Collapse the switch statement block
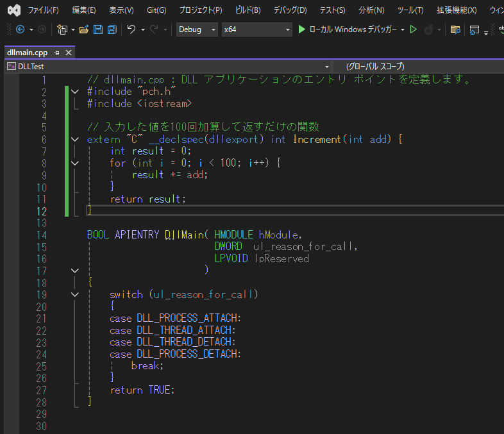The image size is (504, 434). point(75,294)
